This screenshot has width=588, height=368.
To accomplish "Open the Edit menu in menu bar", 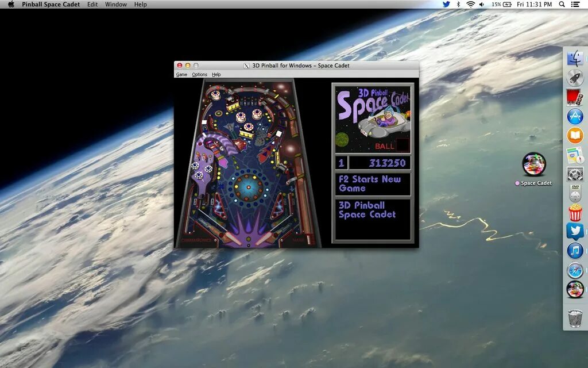I will click(x=92, y=4).
